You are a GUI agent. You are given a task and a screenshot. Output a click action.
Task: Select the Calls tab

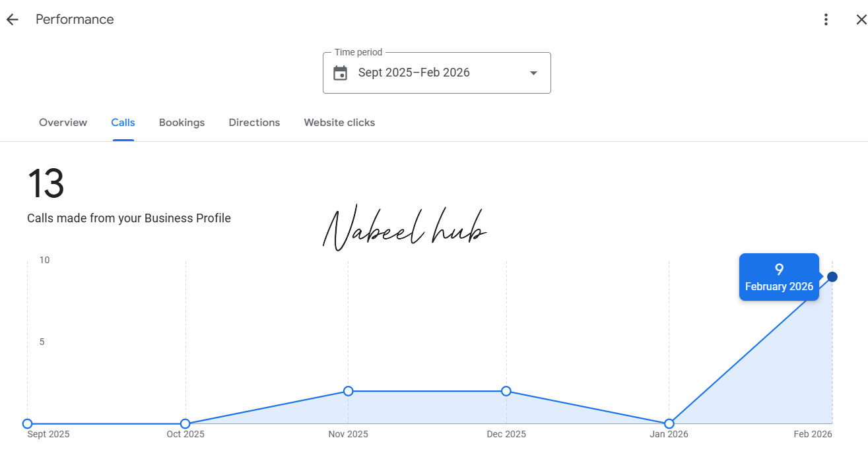[x=123, y=123]
